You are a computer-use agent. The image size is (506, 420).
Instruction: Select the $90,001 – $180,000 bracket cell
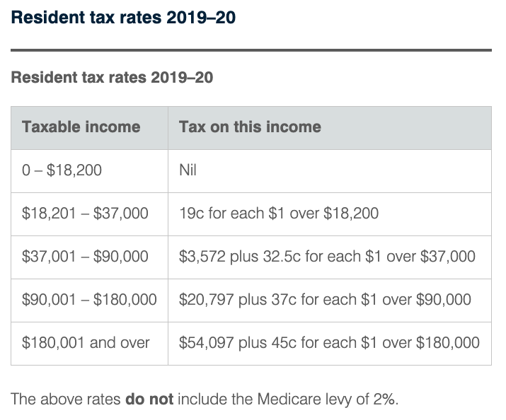(x=89, y=300)
